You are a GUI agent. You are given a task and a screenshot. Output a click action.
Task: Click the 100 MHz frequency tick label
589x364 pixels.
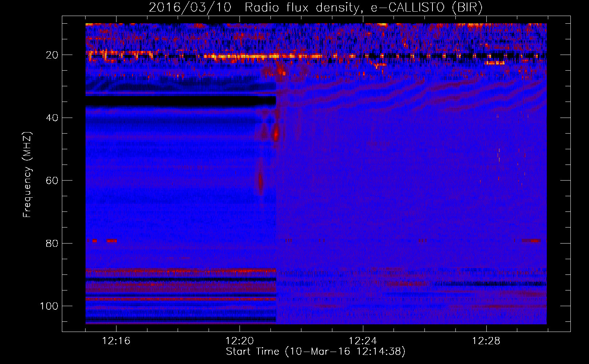tap(49, 306)
